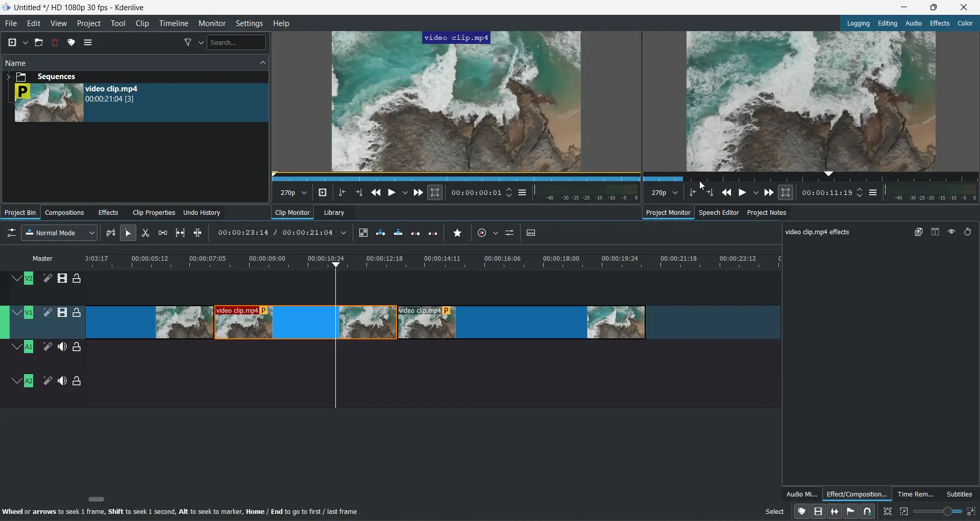This screenshot has height=521, width=980.
Task: Switch to the Clip Properties tab
Action: coord(154,213)
